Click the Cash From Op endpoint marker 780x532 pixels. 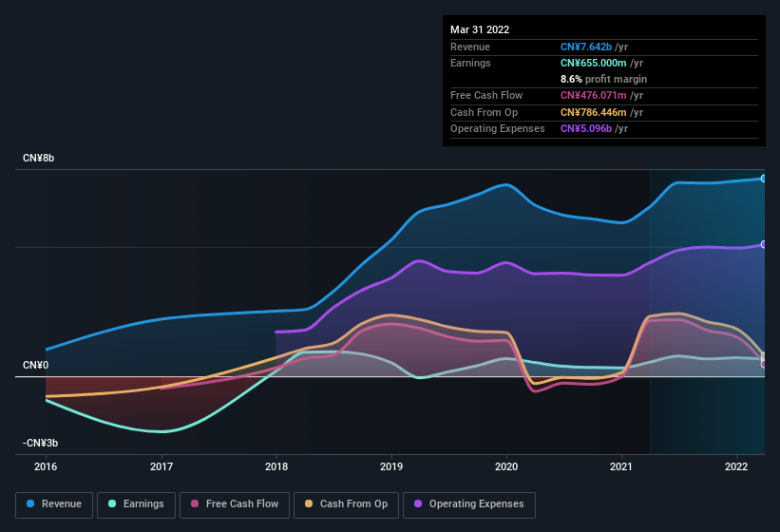[x=764, y=356]
